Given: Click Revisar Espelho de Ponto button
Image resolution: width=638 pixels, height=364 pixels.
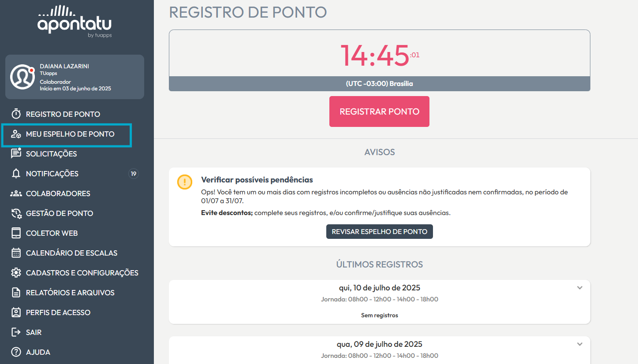Looking at the screenshot, I should (380, 232).
